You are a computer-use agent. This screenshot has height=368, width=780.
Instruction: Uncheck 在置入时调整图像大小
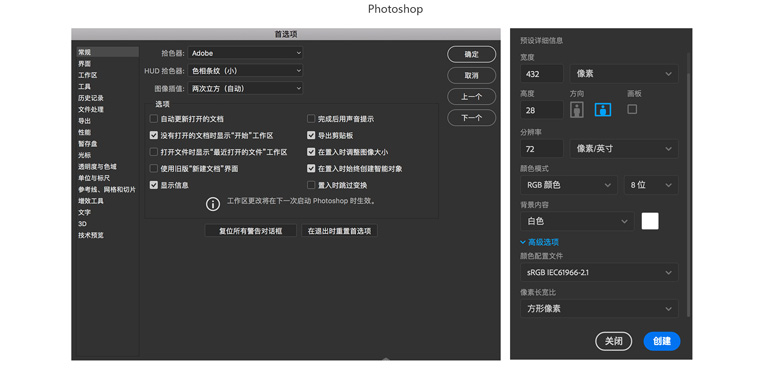311,152
